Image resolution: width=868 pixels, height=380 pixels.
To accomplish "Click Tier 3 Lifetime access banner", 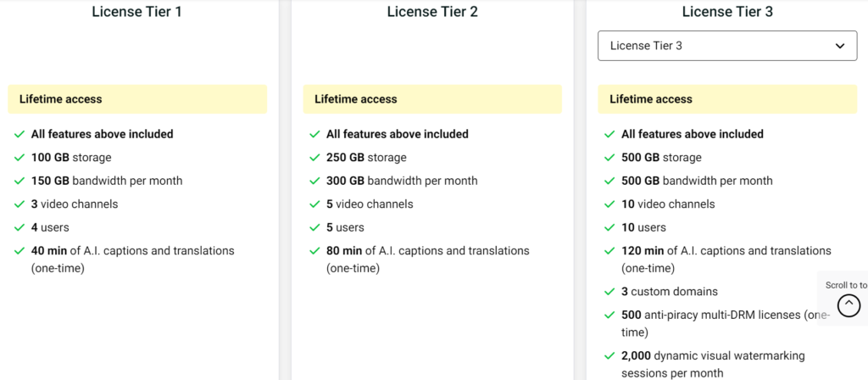I will click(727, 99).
